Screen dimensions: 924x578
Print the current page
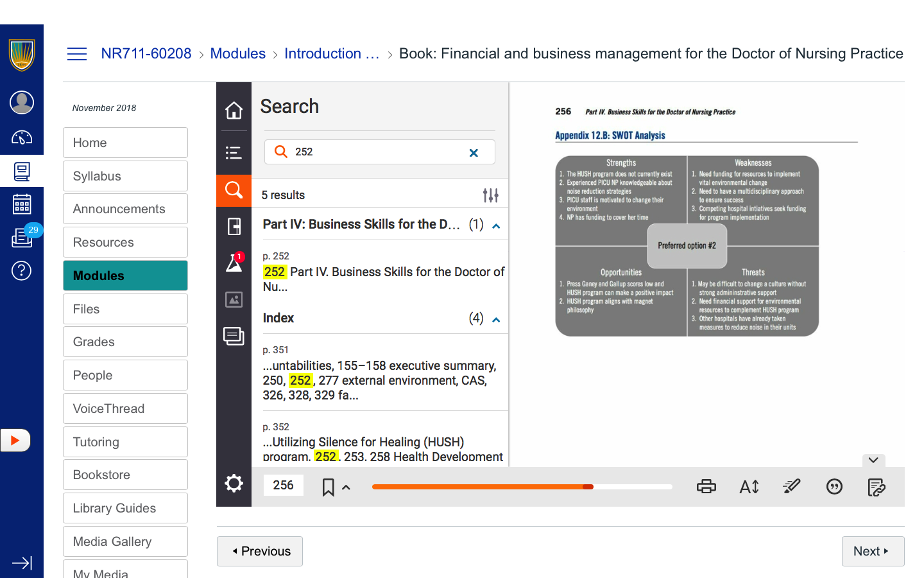706,487
